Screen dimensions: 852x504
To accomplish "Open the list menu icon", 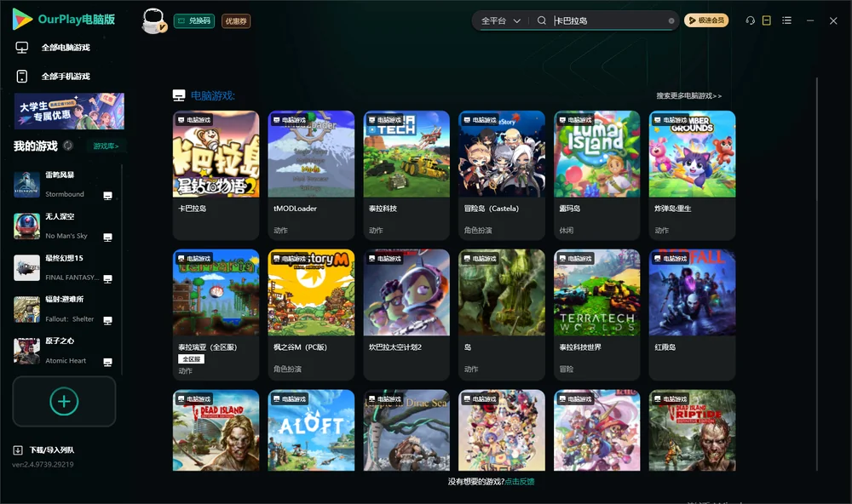I will pos(786,20).
